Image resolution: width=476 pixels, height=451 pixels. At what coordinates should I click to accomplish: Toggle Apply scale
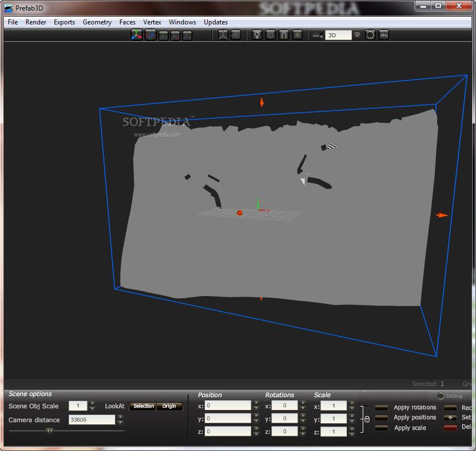tap(382, 428)
